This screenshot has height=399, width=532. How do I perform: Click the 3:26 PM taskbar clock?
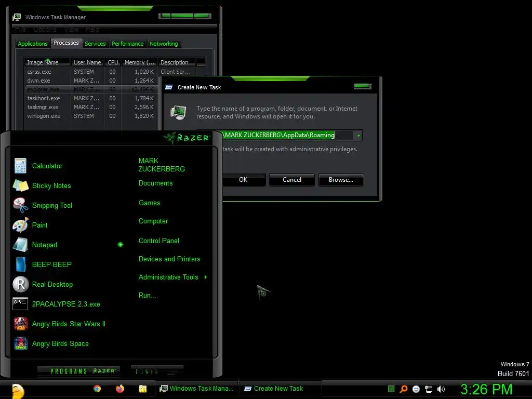point(486,390)
